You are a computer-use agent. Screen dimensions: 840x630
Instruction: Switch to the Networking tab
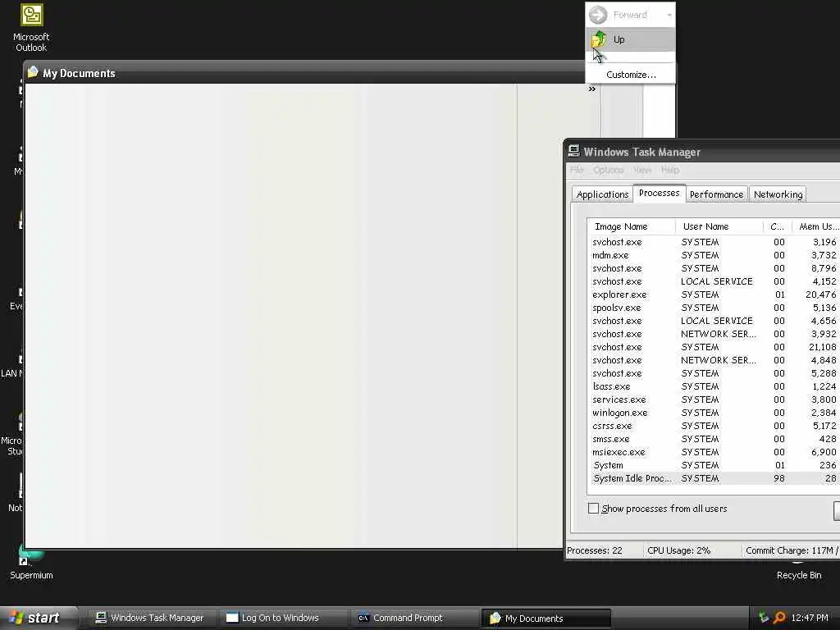[x=778, y=194]
